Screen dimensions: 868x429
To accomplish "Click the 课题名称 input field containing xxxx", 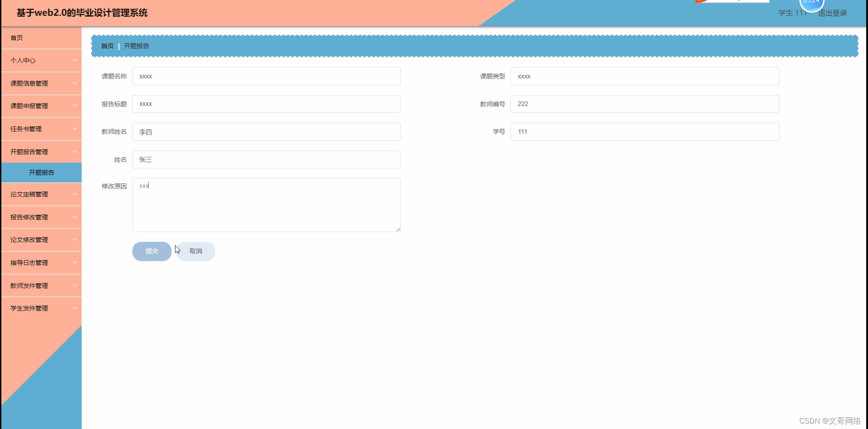I will click(x=266, y=76).
